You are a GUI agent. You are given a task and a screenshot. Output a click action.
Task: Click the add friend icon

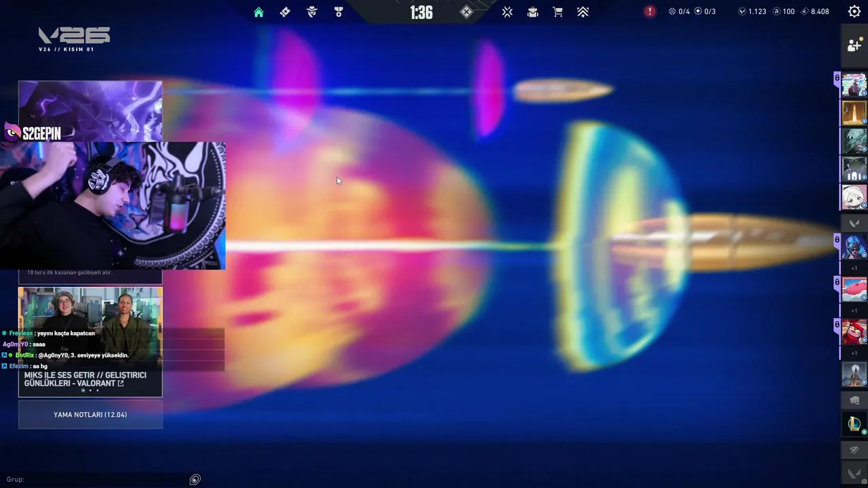[x=854, y=45]
